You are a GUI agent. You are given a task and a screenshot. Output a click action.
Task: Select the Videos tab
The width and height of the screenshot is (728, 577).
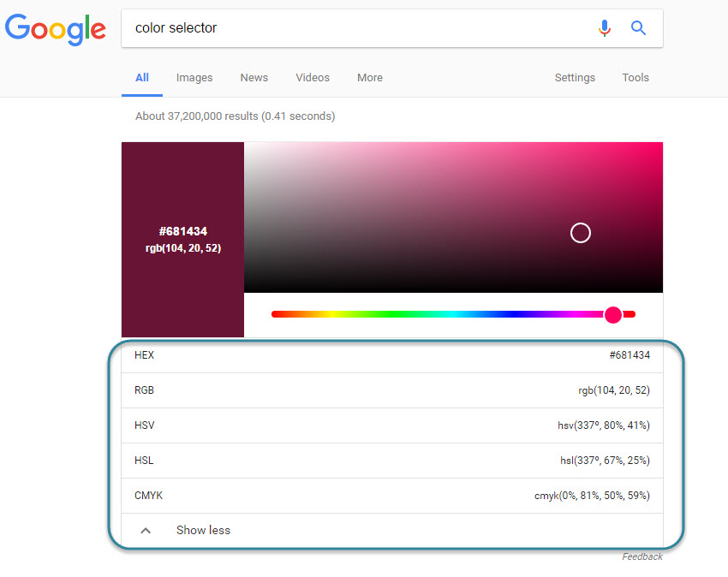tap(313, 78)
